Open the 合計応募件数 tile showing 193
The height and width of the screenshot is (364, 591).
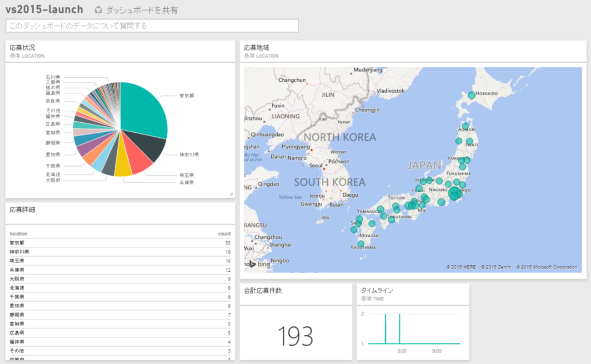tap(295, 336)
